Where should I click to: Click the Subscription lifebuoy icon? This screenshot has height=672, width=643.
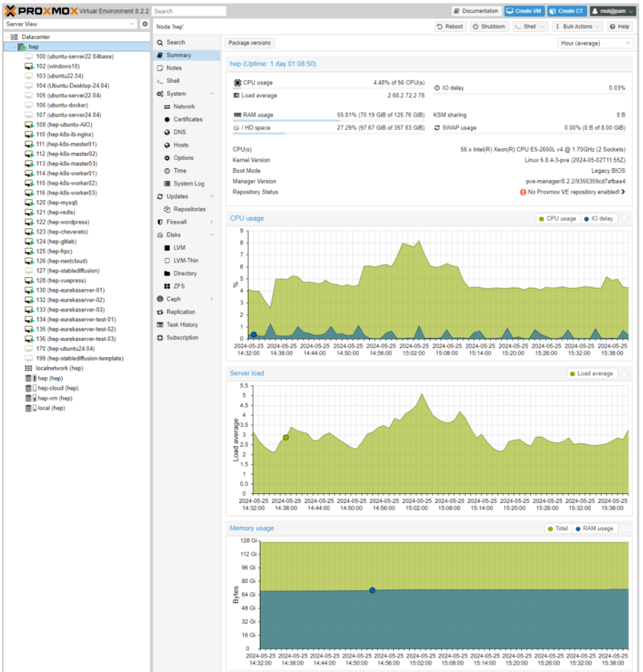pyautogui.click(x=160, y=338)
